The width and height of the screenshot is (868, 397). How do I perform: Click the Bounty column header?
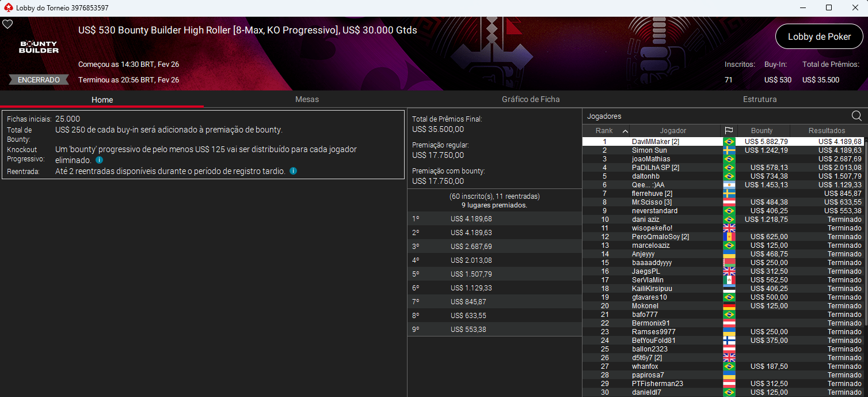(x=763, y=130)
